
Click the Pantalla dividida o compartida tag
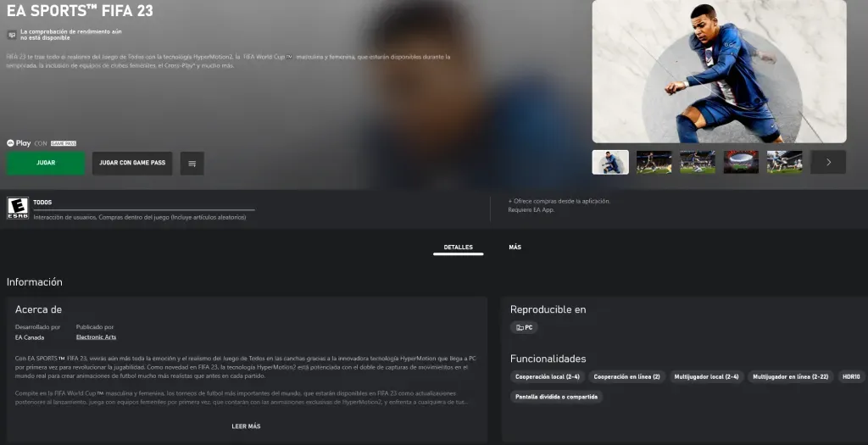click(555, 397)
